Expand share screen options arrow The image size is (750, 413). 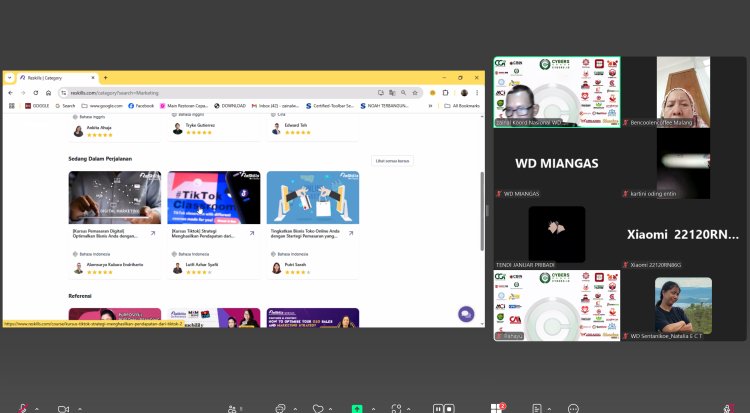click(x=374, y=408)
